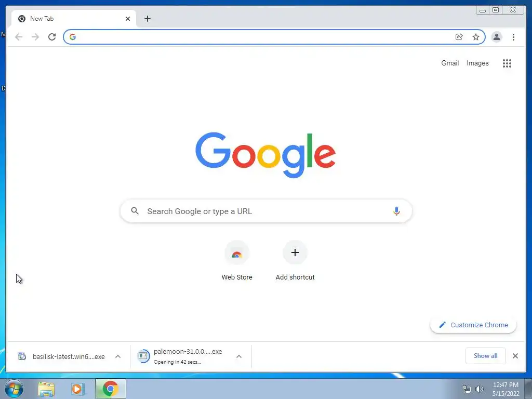This screenshot has height=399, width=532.
Task: Click the Search Google or type a URL box
Action: click(267, 211)
